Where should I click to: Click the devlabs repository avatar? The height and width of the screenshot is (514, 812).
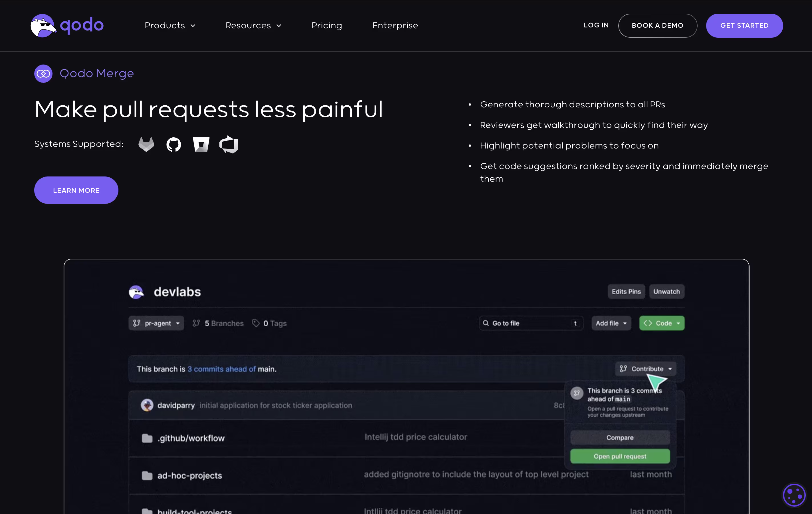136,292
